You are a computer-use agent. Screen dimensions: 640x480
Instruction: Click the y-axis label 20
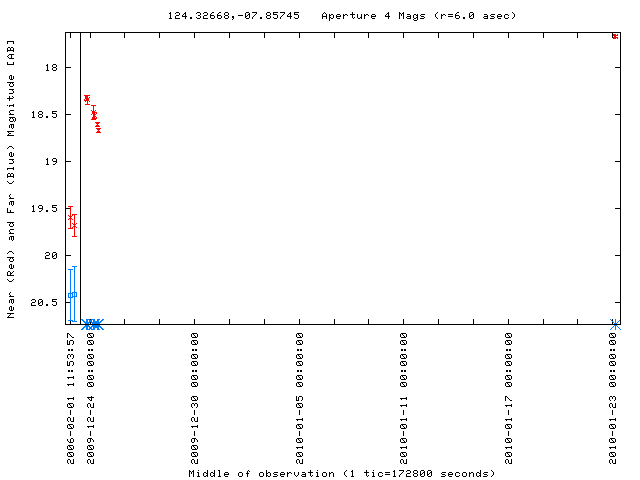click(52, 256)
